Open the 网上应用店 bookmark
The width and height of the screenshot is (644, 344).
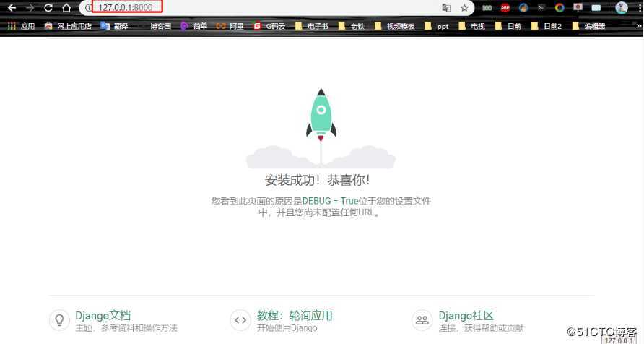click(x=68, y=26)
